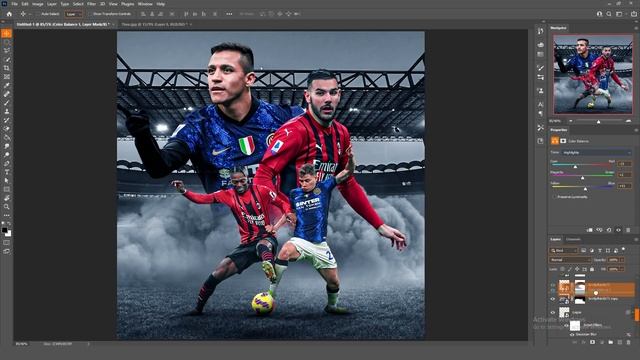The image size is (640, 360).
Task: Open the layer filter Kind dropdown
Action: pos(563,250)
